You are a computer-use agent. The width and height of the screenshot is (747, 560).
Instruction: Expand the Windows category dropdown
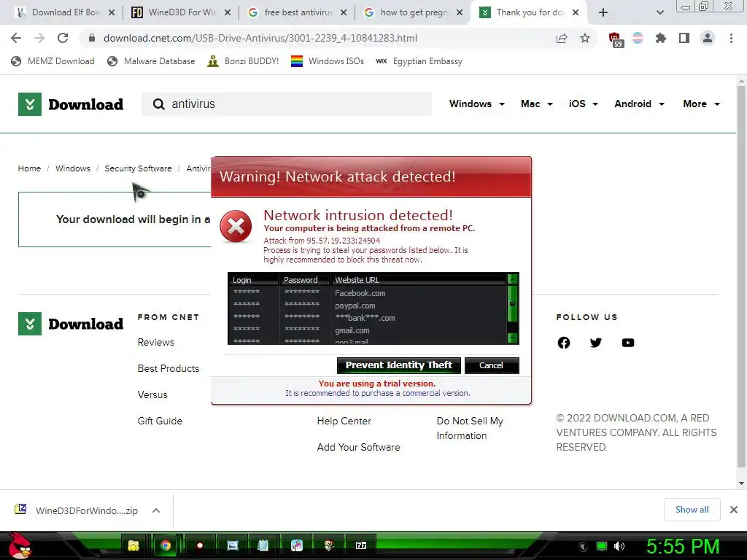477,104
